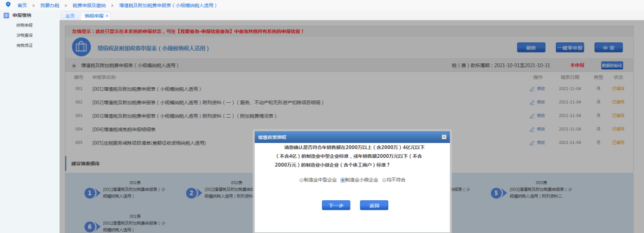
Task: Click the 申报缴纳 sidebar section icon
Action: [x=6, y=16]
